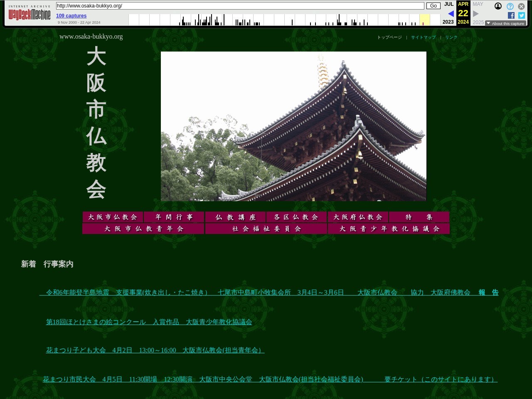Go to next capture with right arrow

(476, 14)
